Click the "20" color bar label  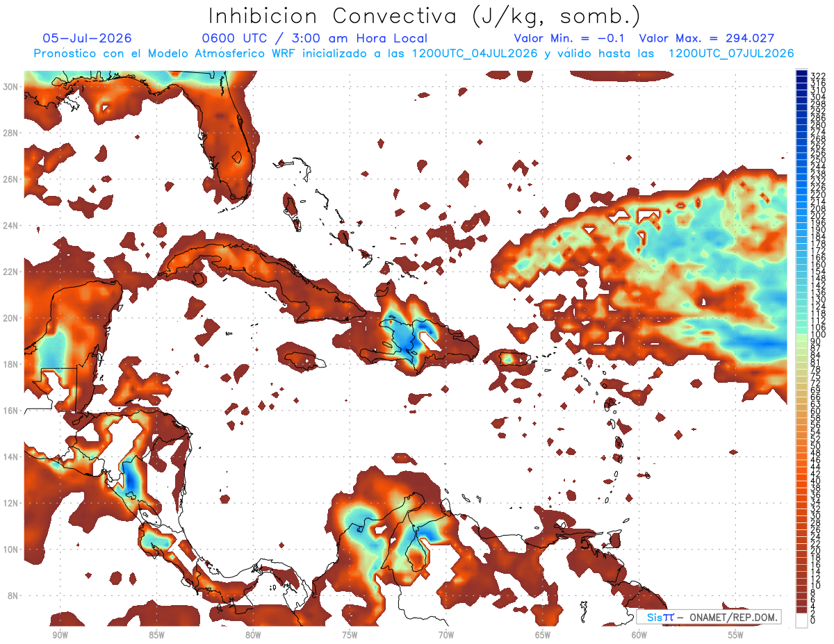[x=815, y=550]
